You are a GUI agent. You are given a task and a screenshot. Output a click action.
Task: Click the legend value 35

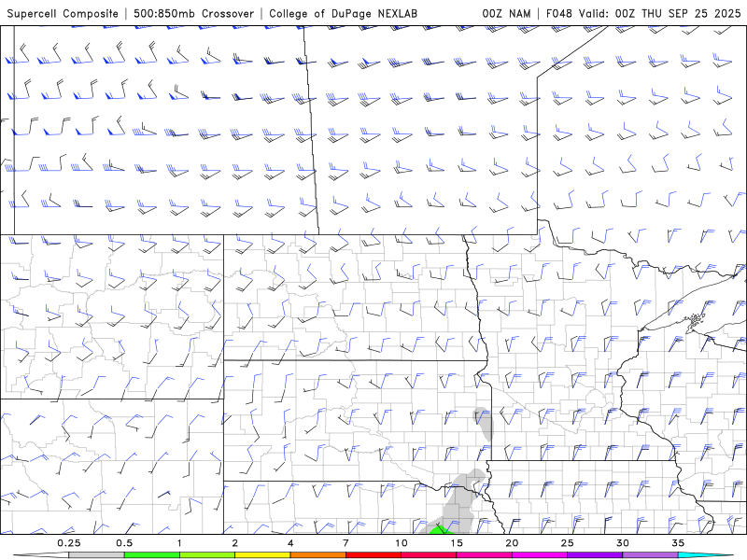click(678, 543)
